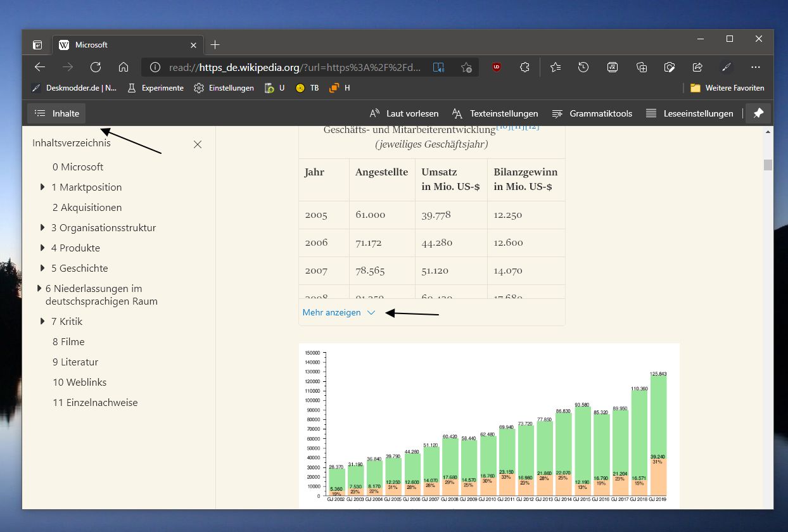The height and width of the screenshot is (532, 788).
Task: Open browsing History
Action: (x=584, y=67)
